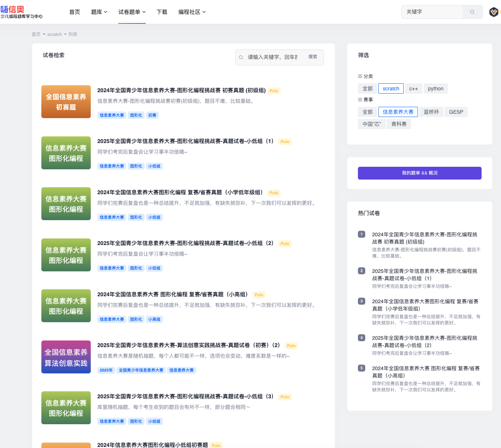This screenshot has width=501, height=448.
Task: Click the rank 5 number badge
Action: (362, 368)
